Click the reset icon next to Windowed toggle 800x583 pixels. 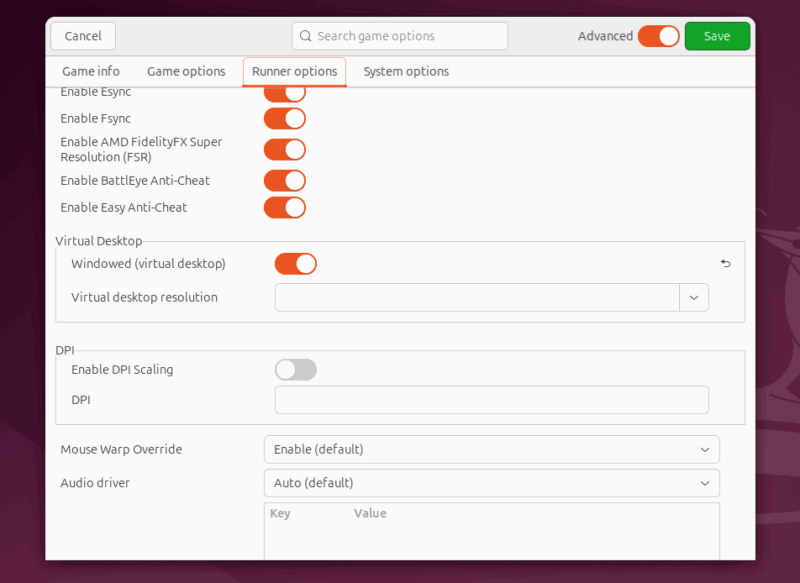tap(725, 263)
